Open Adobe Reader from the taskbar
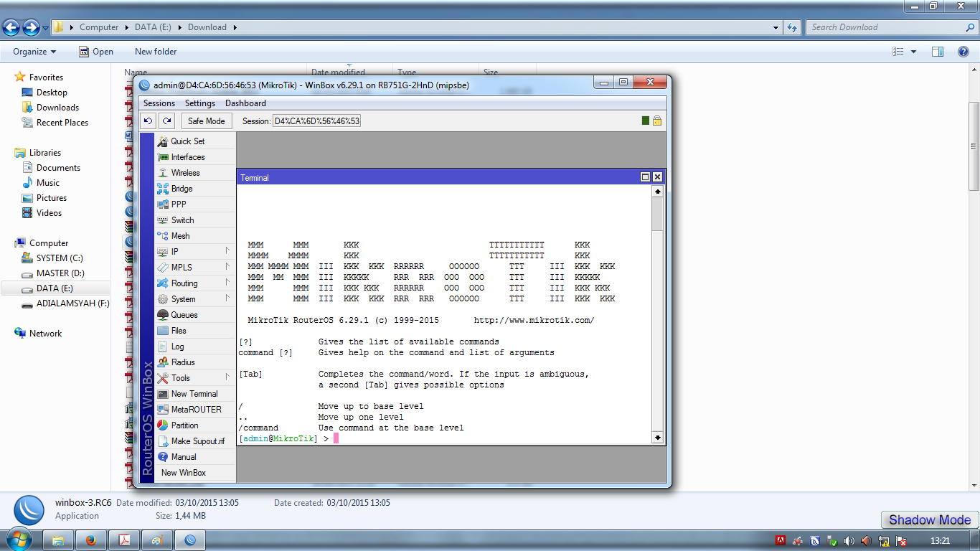The height and width of the screenshot is (551, 980). click(x=124, y=540)
